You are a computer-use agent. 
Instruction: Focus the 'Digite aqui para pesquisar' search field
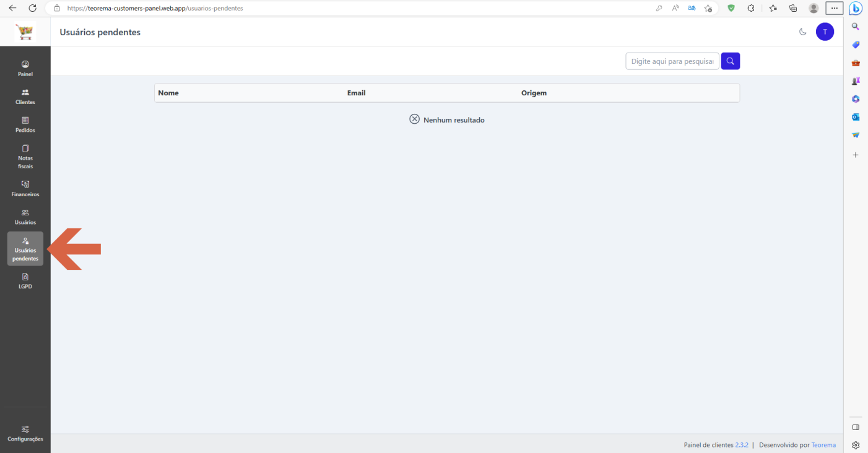pyautogui.click(x=672, y=61)
